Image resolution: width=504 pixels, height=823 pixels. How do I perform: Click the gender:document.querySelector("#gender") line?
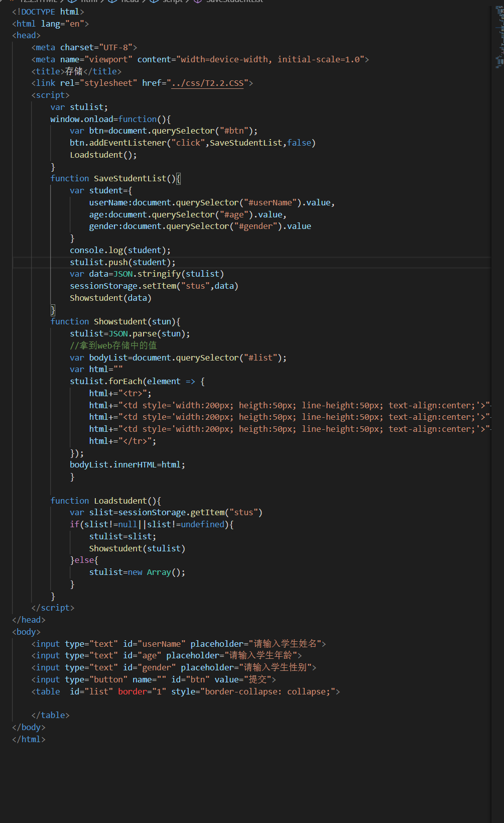pyautogui.click(x=200, y=226)
